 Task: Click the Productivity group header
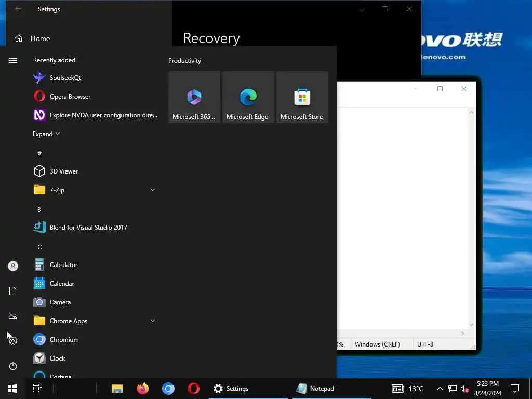184,61
